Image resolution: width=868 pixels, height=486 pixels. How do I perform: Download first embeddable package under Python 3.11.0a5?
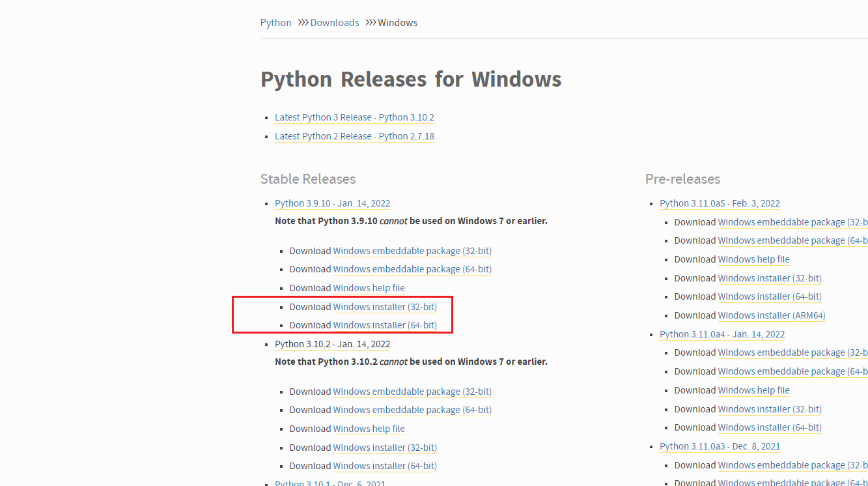coord(793,222)
